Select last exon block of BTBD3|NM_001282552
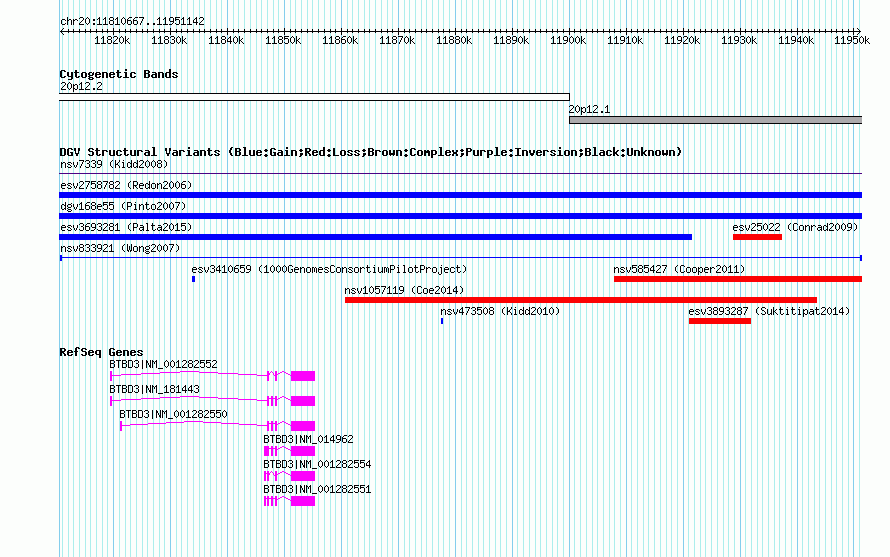890x557 pixels. click(x=303, y=376)
